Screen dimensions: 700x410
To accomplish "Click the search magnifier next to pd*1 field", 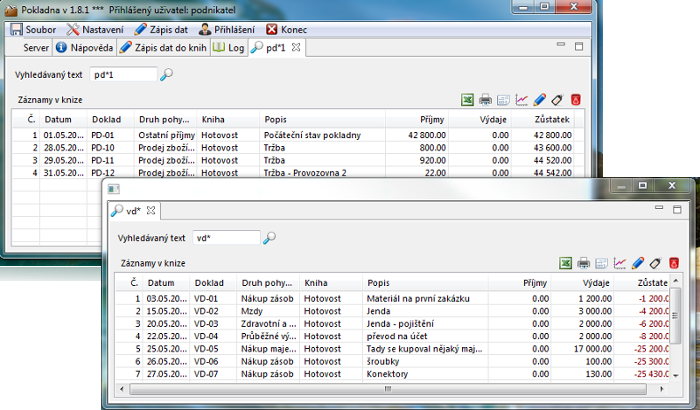I will (x=167, y=74).
